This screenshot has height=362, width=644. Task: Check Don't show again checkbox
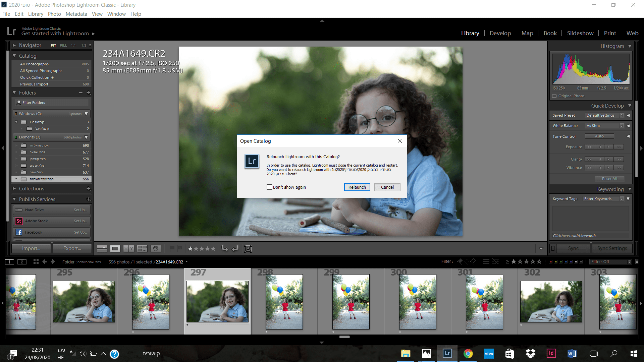pos(269,187)
